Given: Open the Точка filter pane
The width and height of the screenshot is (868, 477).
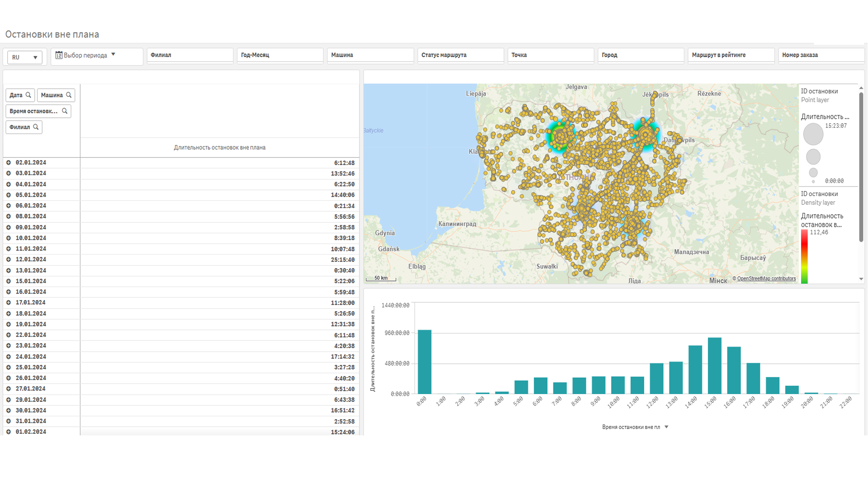Looking at the screenshot, I should [551, 56].
